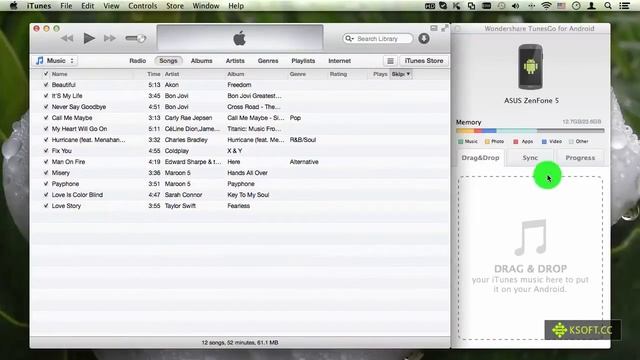Screen dimensions: 640x360
Task: Click the iTunes volume slider
Action: 136,38
